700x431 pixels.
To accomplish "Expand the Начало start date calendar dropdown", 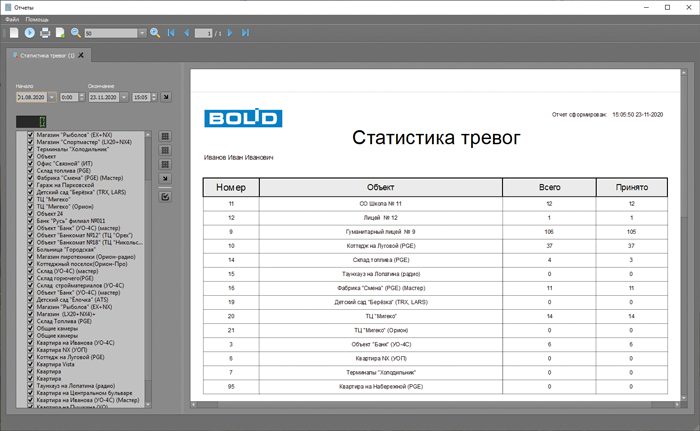I will (51, 97).
